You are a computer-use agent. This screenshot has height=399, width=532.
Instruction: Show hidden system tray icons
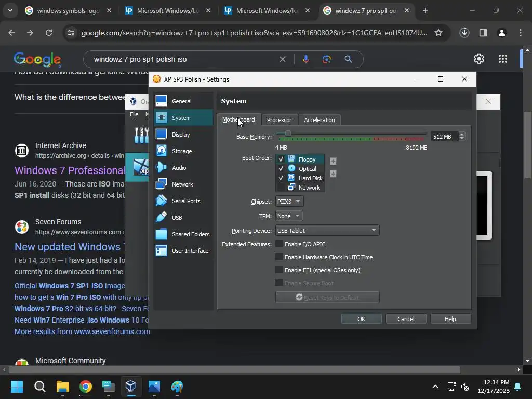pyautogui.click(x=435, y=387)
